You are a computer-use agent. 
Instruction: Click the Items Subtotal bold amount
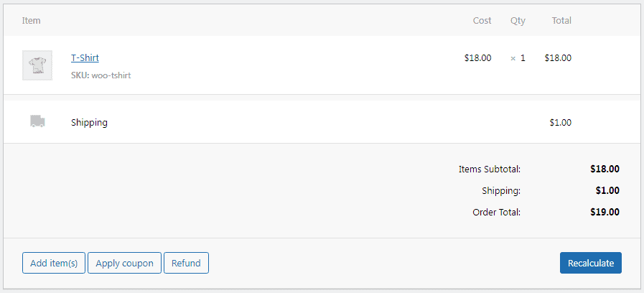[605, 169]
